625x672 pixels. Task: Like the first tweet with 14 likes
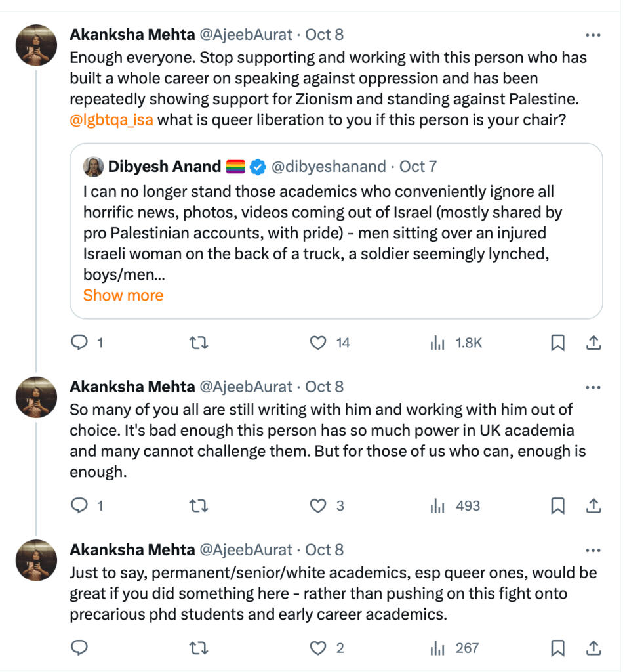point(318,343)
